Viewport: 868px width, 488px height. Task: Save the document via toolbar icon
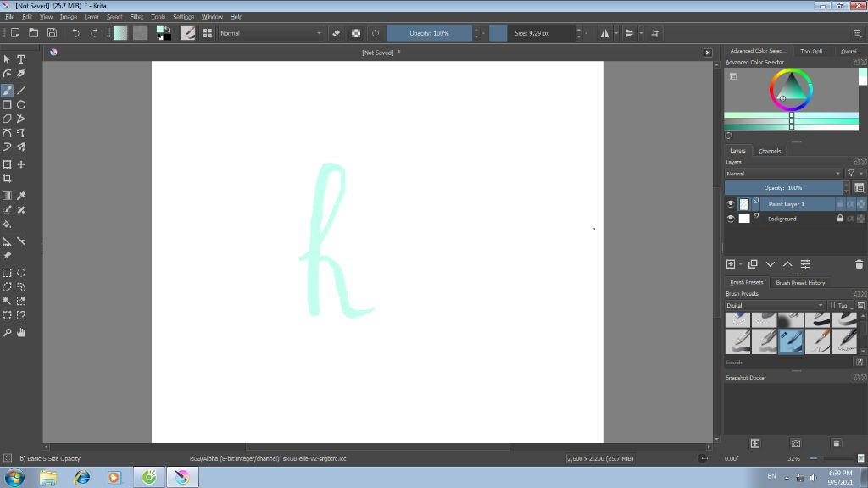pos(52,33)
